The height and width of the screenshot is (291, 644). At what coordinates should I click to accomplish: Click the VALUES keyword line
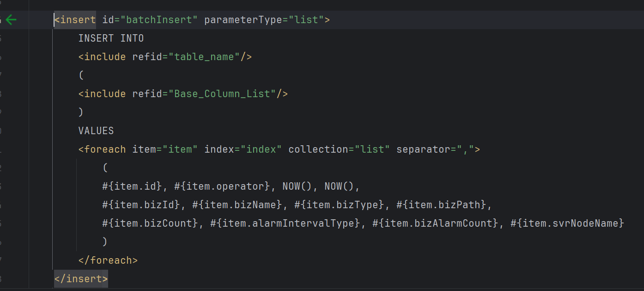pyautogui.click(x=96, y=131)
